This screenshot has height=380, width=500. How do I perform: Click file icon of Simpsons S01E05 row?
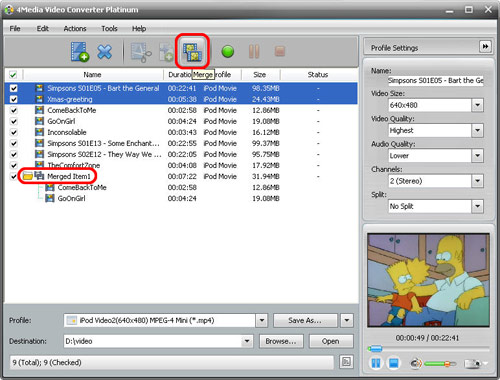point(40,88)
